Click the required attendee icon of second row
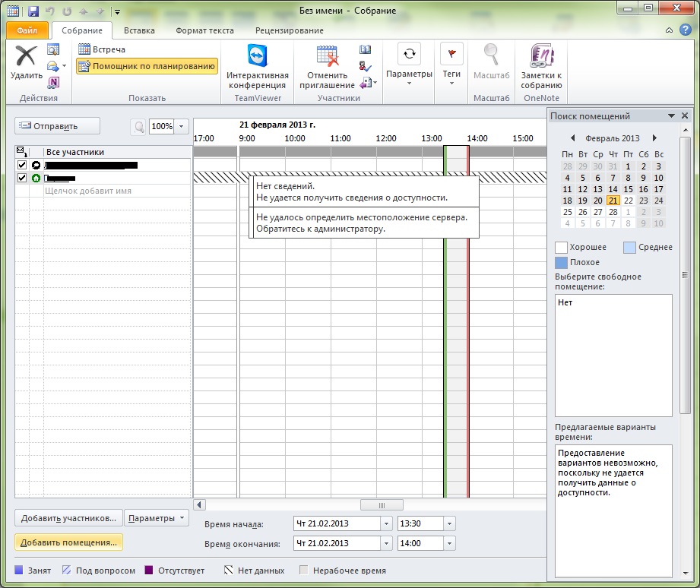 pyautogui.click(x=36, y=178)
